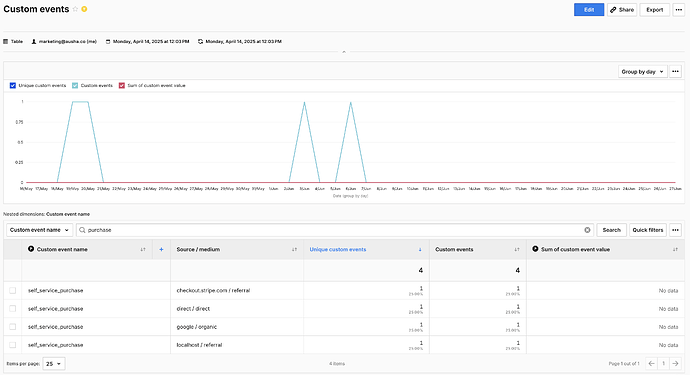Image resolution: width=690 pixels, height=375 pixels.
Task: Click the Custom events title
Action: [x=36, y=9]
